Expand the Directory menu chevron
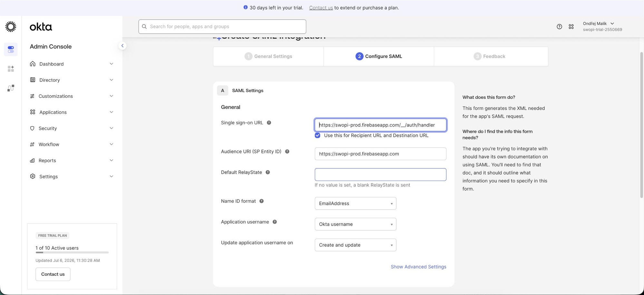The height and width of the screenshot is (295, 644). click(x=112, y=80)
